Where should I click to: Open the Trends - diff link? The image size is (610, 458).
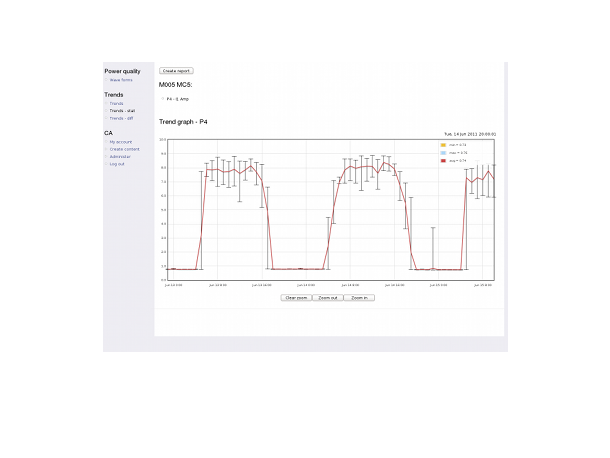(x=121, y=118)
